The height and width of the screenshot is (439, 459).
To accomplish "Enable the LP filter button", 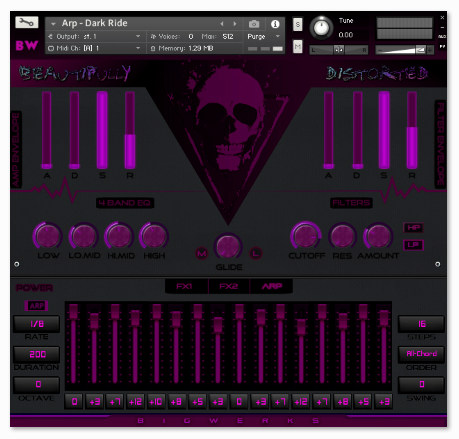I will 413,245.
